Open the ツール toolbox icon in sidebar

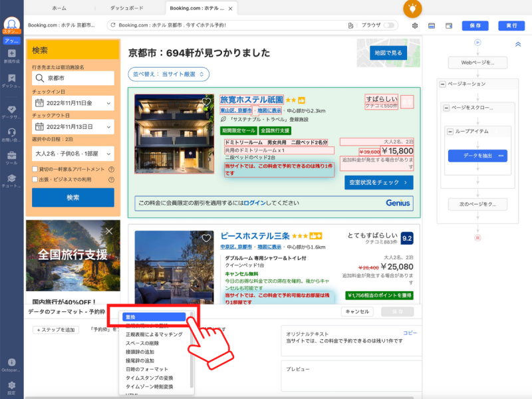click(12, 158)
